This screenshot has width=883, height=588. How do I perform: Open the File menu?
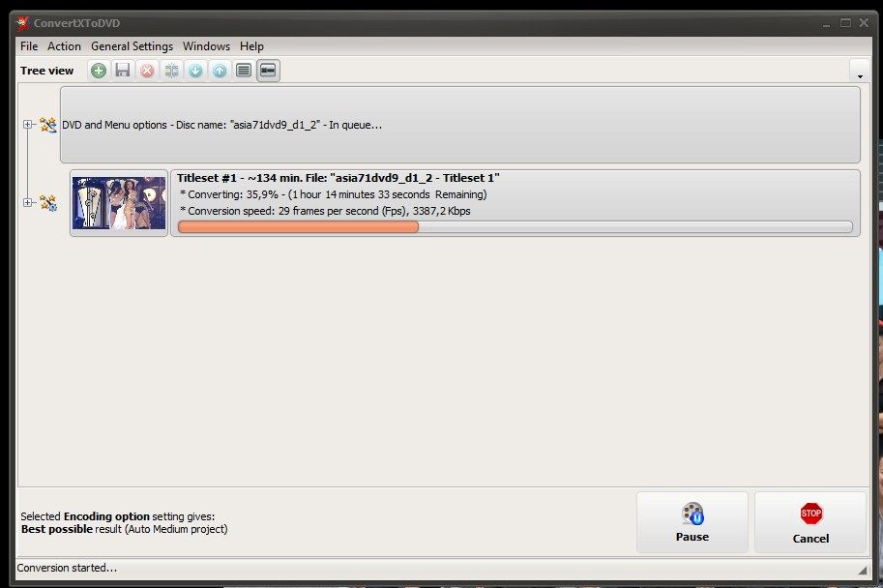pos(29,46)
